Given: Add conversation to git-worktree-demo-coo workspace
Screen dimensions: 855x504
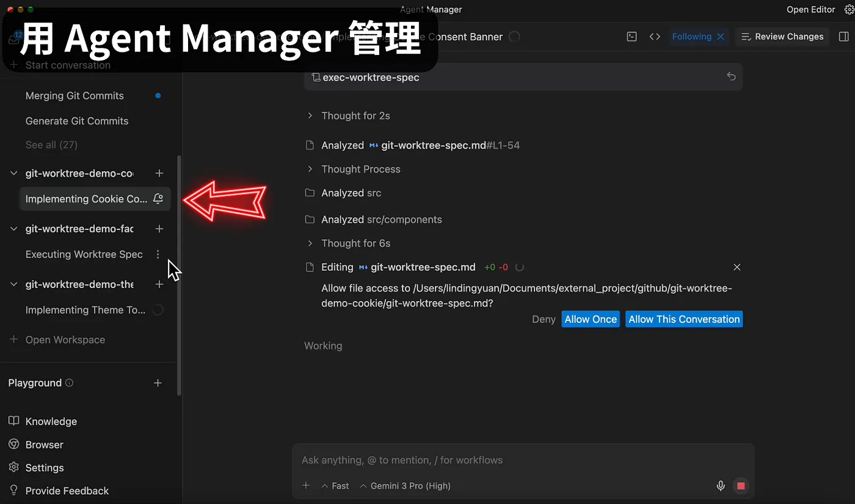Looking at the screenshot, I should [x=159, y=173].
